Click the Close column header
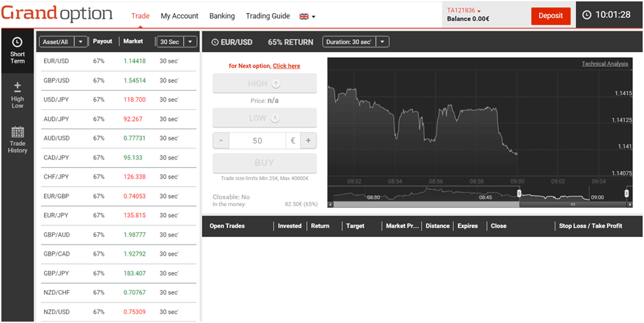 (498, 226)
